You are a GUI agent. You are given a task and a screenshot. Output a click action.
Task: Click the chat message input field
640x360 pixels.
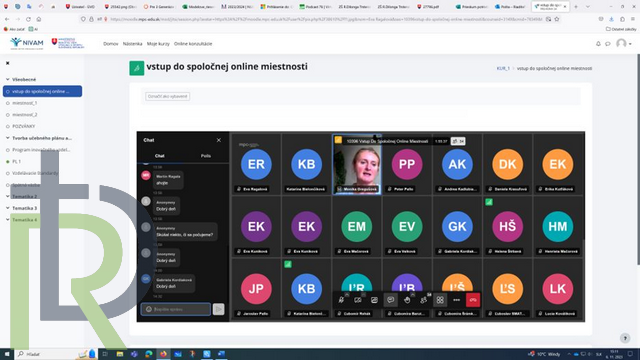point(176,309)
